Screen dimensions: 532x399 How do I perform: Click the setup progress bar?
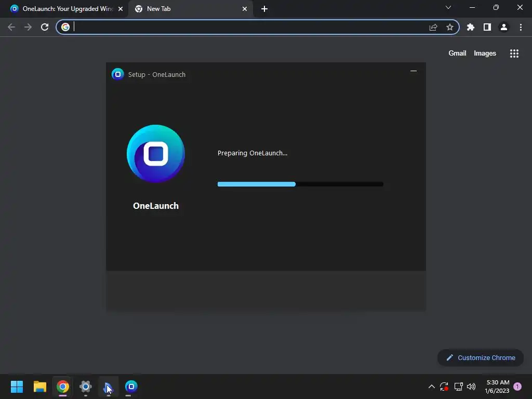300,184
